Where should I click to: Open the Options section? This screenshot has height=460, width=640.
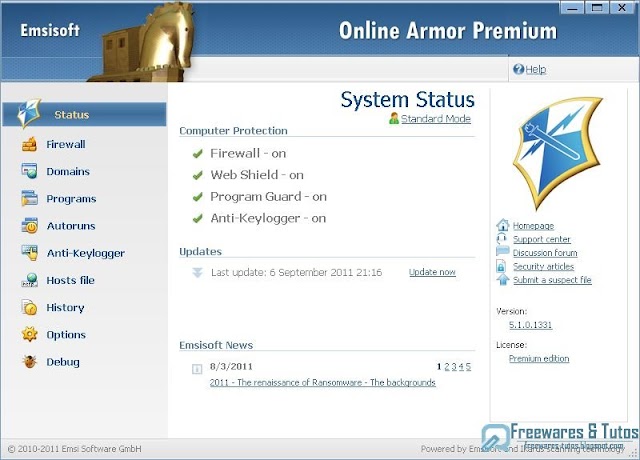[66, 335]
